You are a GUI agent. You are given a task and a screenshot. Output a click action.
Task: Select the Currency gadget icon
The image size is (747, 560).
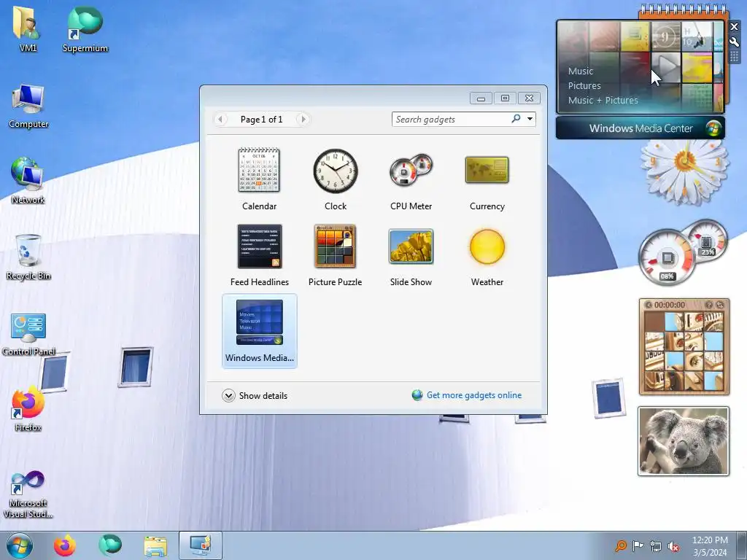[487, 170]
